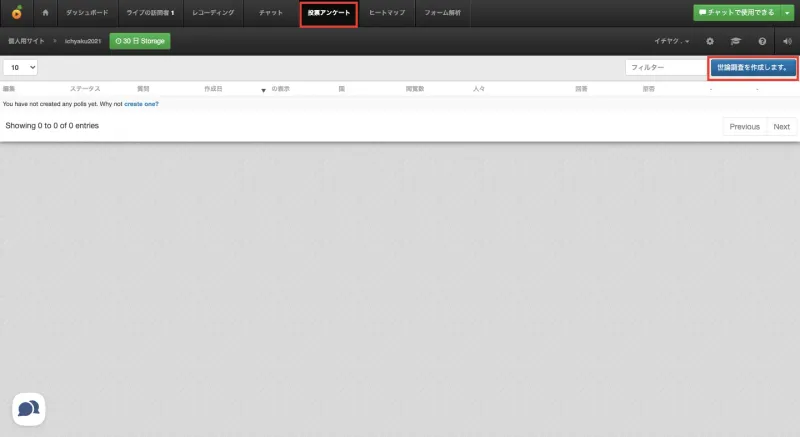Click the orange app logo icon
The height and width of the screenshot is (437, 800).
coord(17,12)
